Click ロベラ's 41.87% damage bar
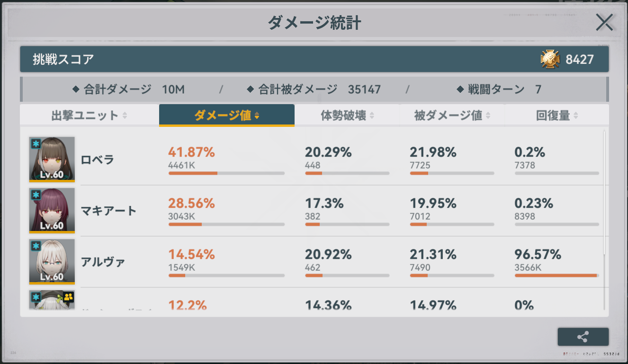This screenshot has width=628, height=364. 226,173
